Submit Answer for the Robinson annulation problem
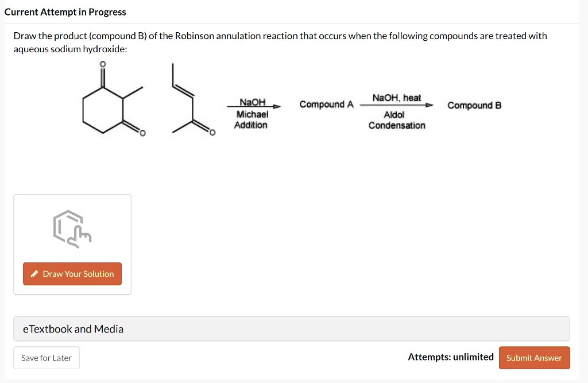This screenshot has width=588, height=383. click(534, 357)
